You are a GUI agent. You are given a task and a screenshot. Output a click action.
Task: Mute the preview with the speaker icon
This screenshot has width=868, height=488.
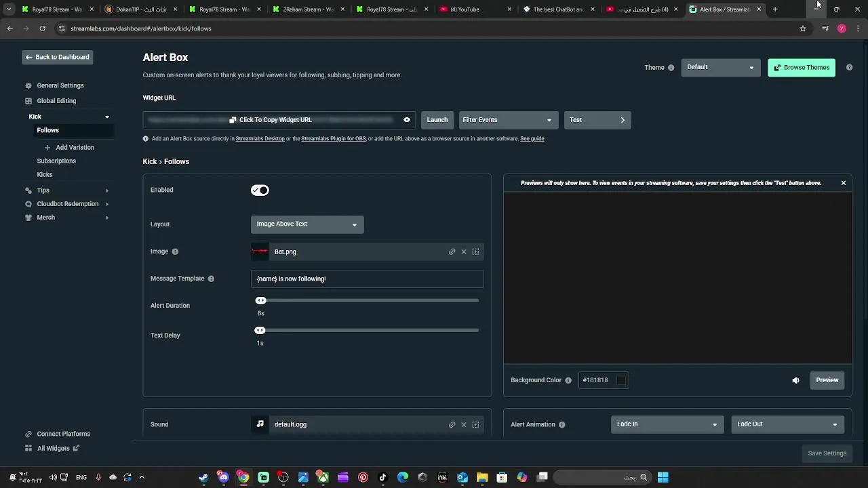coord(796,380)
